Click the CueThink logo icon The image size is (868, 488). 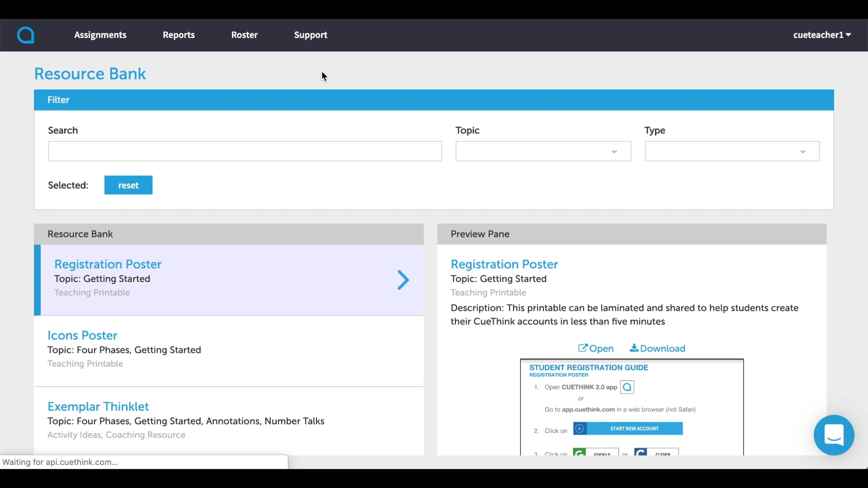(26, 35)
